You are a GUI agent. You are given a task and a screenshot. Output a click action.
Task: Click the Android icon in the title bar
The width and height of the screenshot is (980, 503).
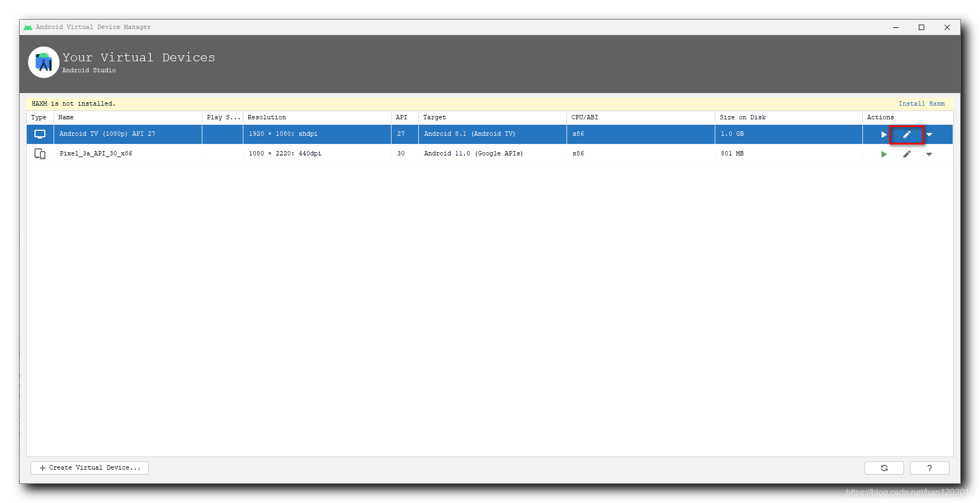[28, 27]
